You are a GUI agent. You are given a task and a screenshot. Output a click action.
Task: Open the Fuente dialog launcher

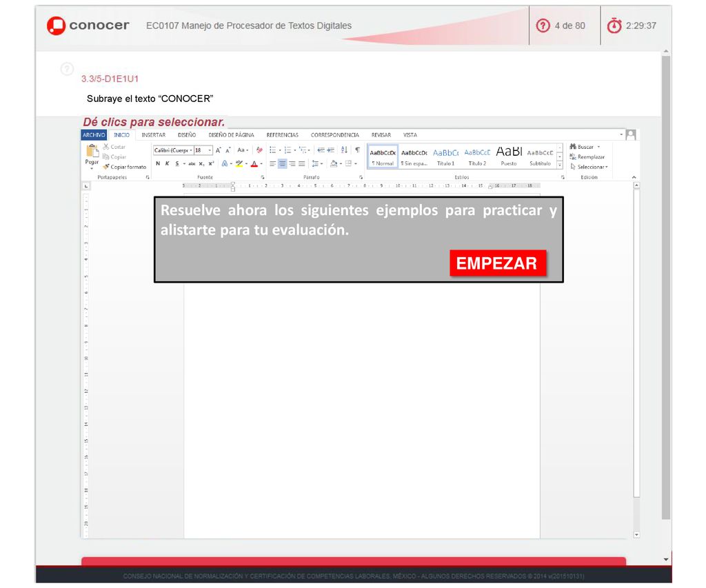[x=263, y=177]
